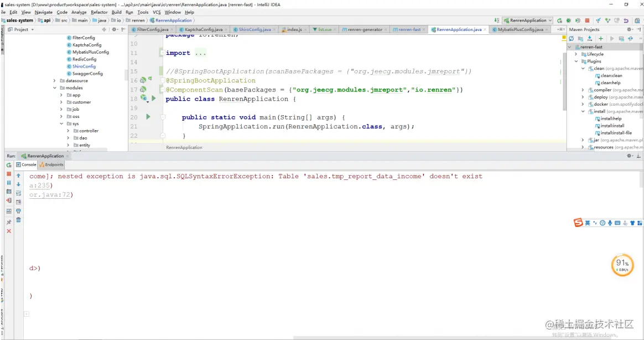This screenshot has height=340, width=644.
Task: Collapse the sys package
Action: 61,123
